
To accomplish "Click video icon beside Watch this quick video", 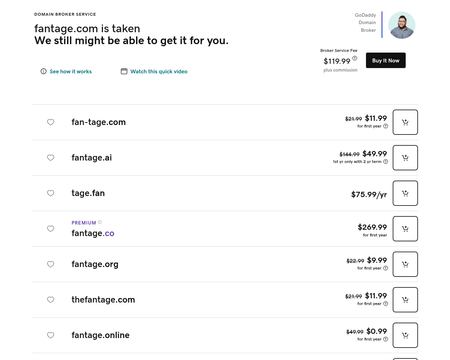I will (x=124, y=71).
